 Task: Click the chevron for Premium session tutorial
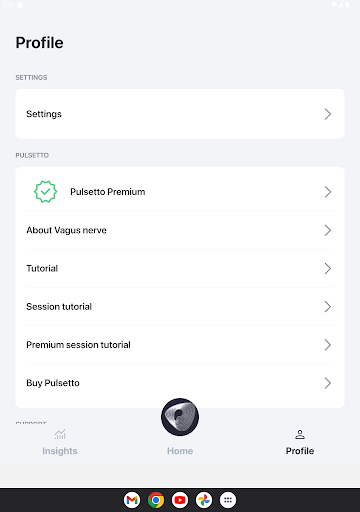click(x=328, y=345)
